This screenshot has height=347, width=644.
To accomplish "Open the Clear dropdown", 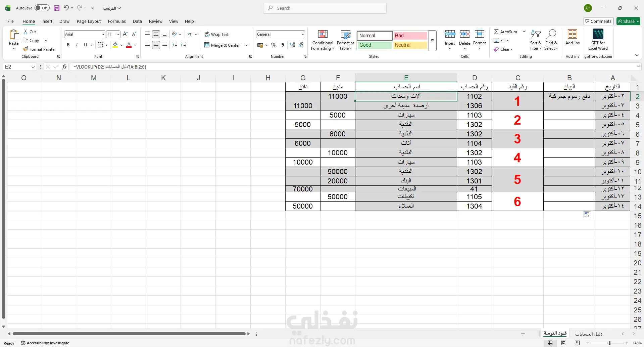I will click(503, 49).
